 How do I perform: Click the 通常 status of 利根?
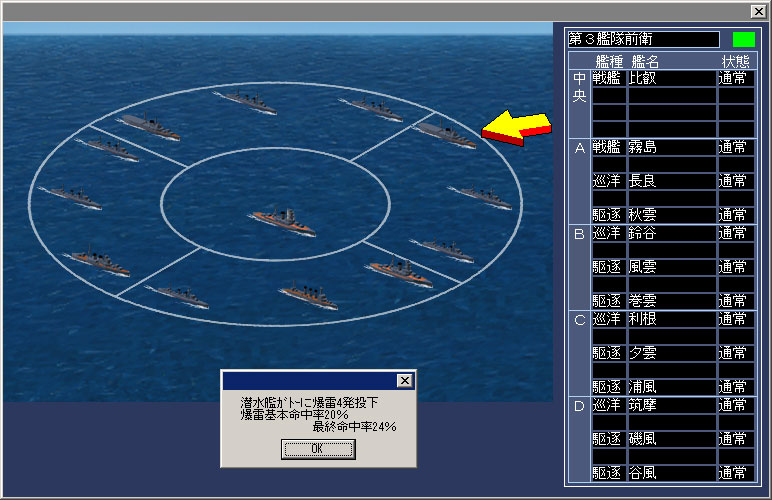point(736,319)
